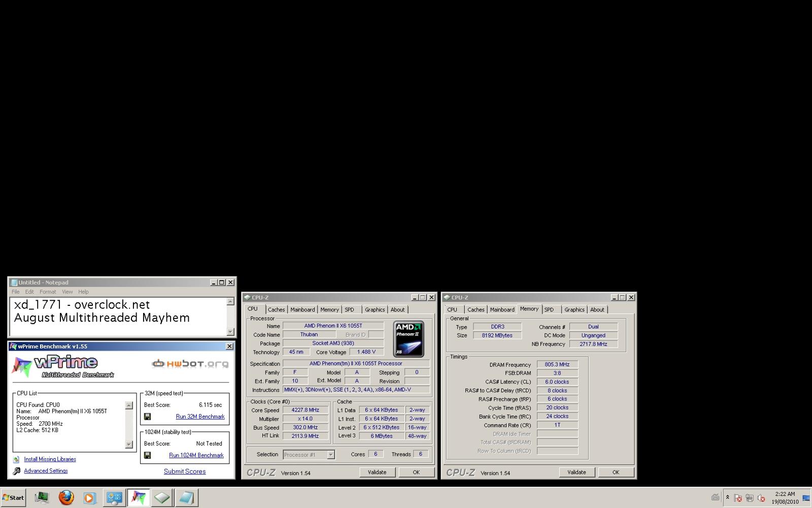This screenshot has width=812, height=508.
Task: Click the left CPU-Z title bar icon
Action: click(x=247, y=297)
